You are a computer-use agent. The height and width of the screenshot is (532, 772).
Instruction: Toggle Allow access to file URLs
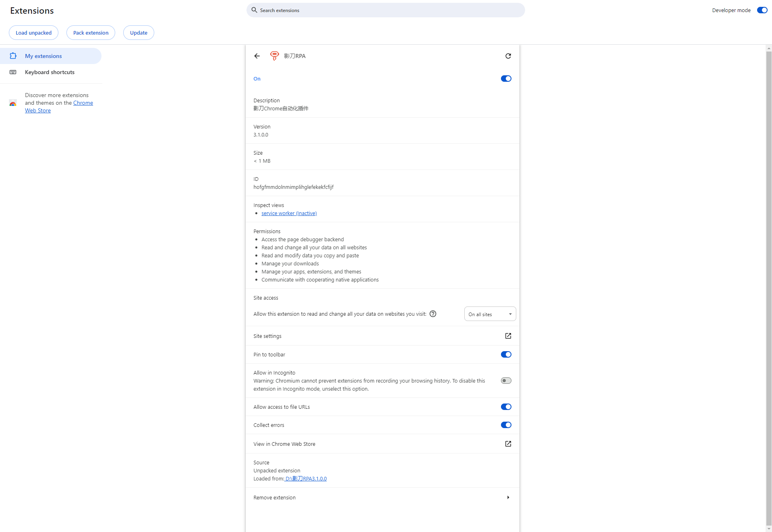506,407
